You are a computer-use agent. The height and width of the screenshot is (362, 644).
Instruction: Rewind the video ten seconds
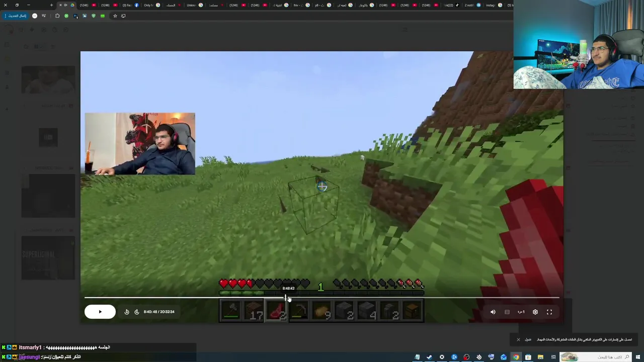pyautogui.click(x=127, y=312)
